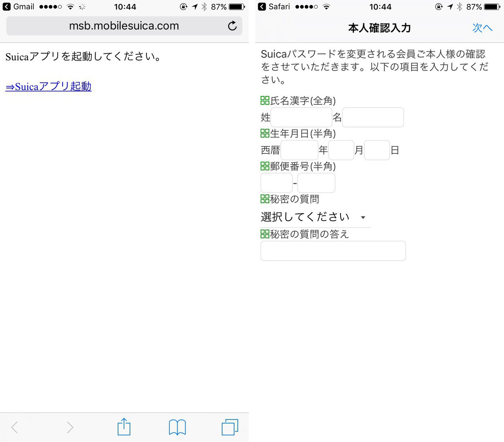The image size is (504, 442).
Task: Tap the Gmail status bar battery icon
Action: click(x=237, y=7)
